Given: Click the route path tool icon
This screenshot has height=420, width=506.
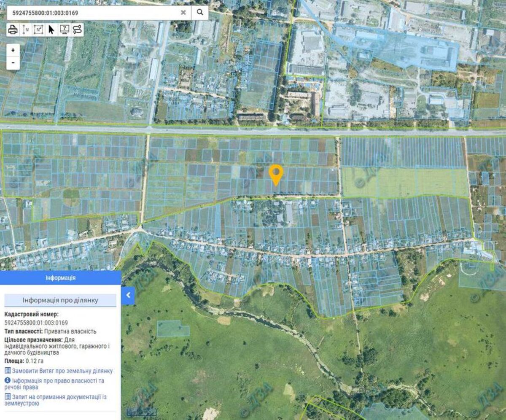Looking at the screenshot, I should [77, 30].
